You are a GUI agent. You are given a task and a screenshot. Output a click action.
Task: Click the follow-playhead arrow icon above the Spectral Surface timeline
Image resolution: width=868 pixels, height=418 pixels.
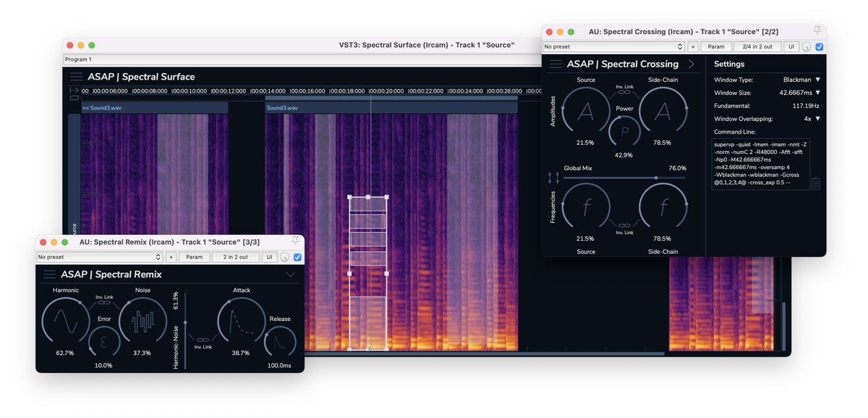click(74, 91)
